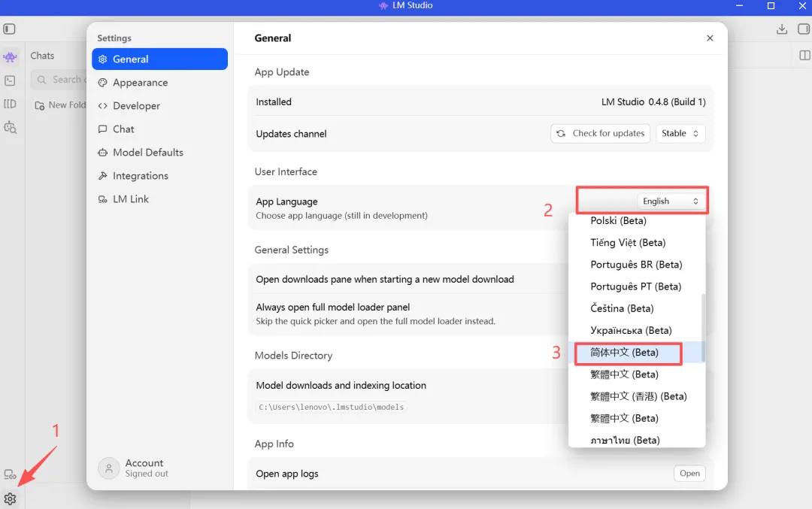The height and width of the screenshot is (509, 812).
Task: Open the Chats robot icon in sidebar
Action: click(x=10, y=57)
